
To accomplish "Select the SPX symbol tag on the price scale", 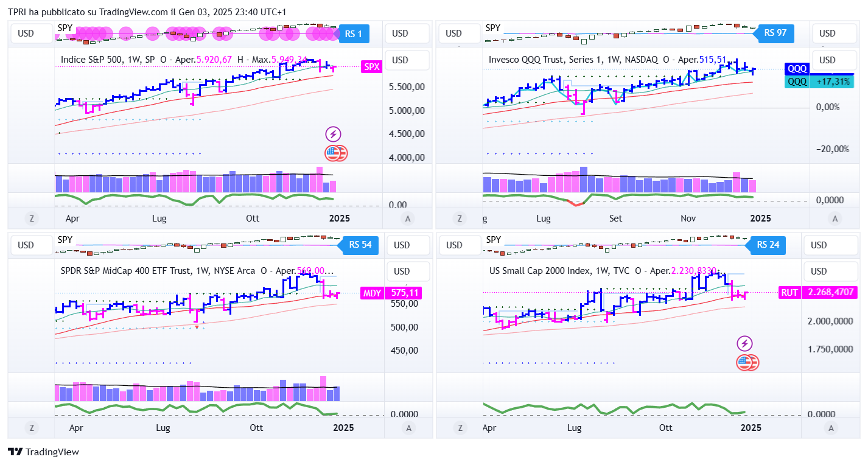I will pyautogui.click(x=371, y=67).
